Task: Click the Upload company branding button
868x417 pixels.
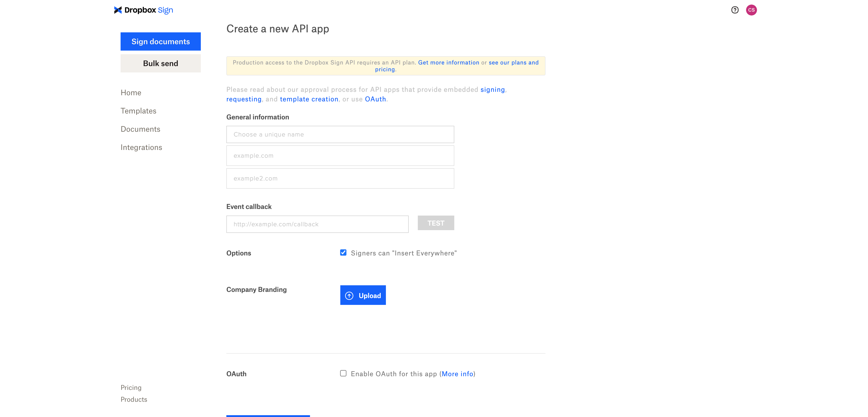Action: pyautogui.click(x=363, y=295)
